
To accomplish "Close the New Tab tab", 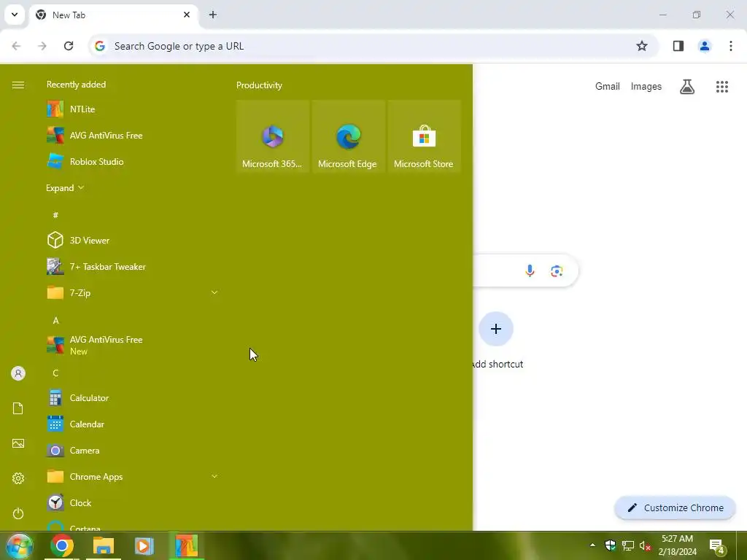I will point(187,15).
